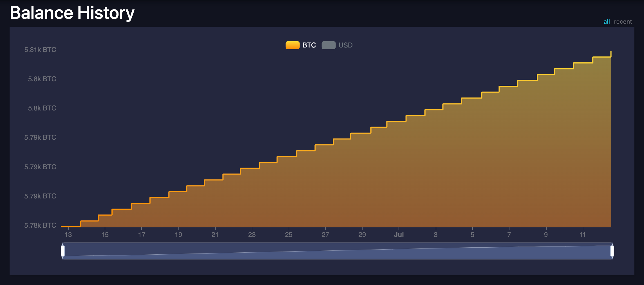
Task: Click the '25' date axis label
Action: coord(289,235)
